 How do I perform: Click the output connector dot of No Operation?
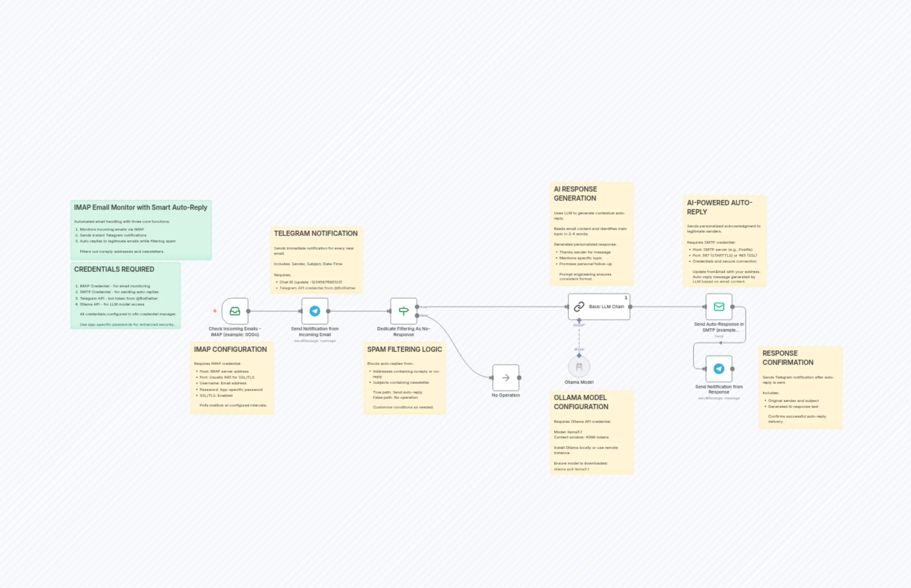[519, 378]
